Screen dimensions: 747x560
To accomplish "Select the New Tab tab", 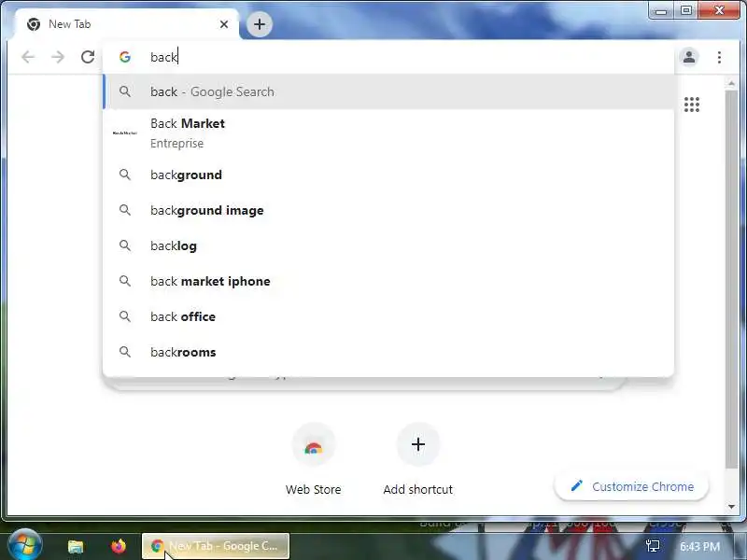I will pyautogui.click(x=126, y=24).
